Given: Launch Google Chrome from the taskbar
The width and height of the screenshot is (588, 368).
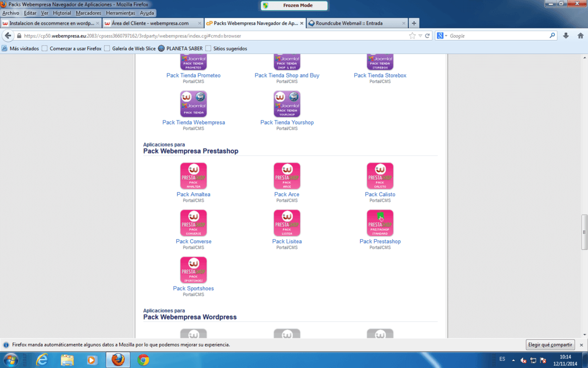Looking at the screenshot, I should (143, 360).
